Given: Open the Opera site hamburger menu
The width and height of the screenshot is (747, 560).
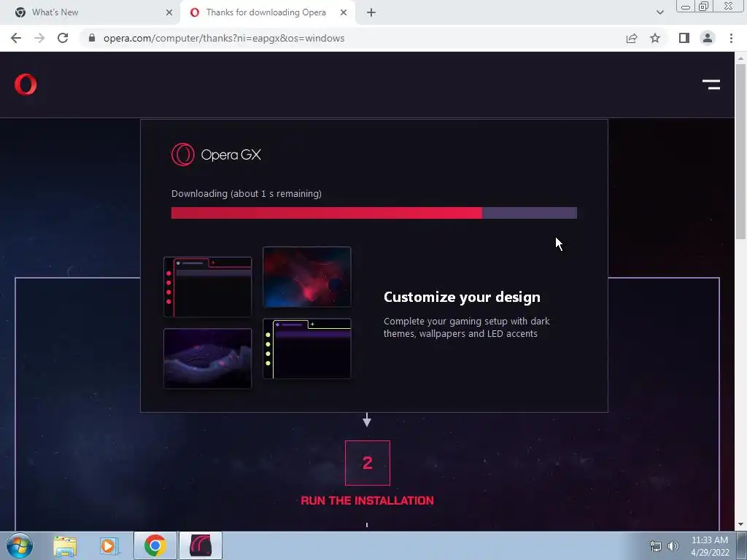Looking at the screenshot, I should 711,85.
